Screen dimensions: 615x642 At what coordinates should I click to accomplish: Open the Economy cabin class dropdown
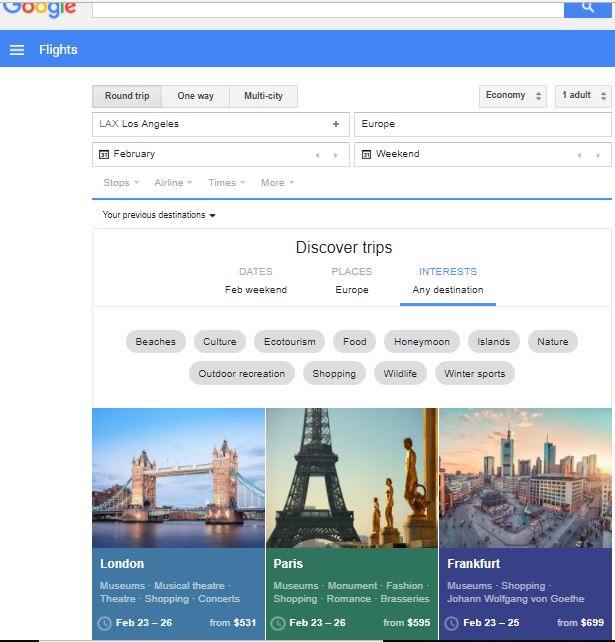coord(513,96)
